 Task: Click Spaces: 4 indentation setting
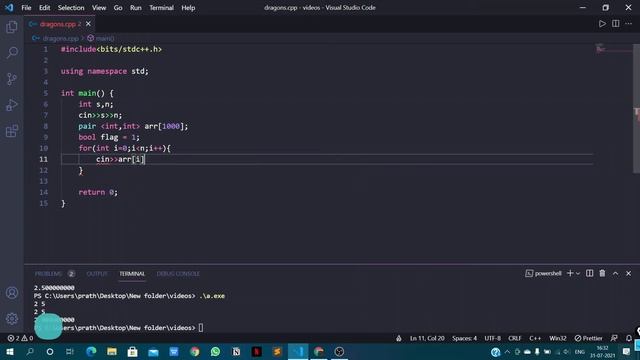pos(464,338)
